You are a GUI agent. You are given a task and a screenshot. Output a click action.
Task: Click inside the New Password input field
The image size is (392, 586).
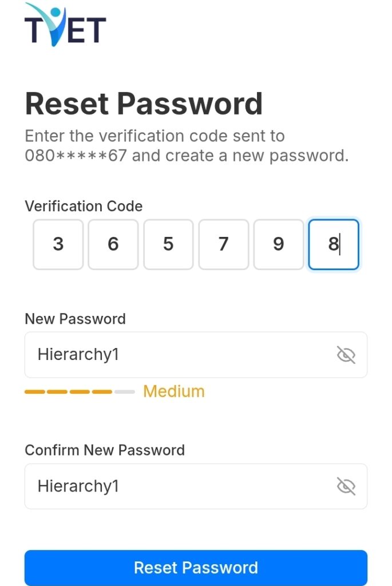(x=177, y=355)
